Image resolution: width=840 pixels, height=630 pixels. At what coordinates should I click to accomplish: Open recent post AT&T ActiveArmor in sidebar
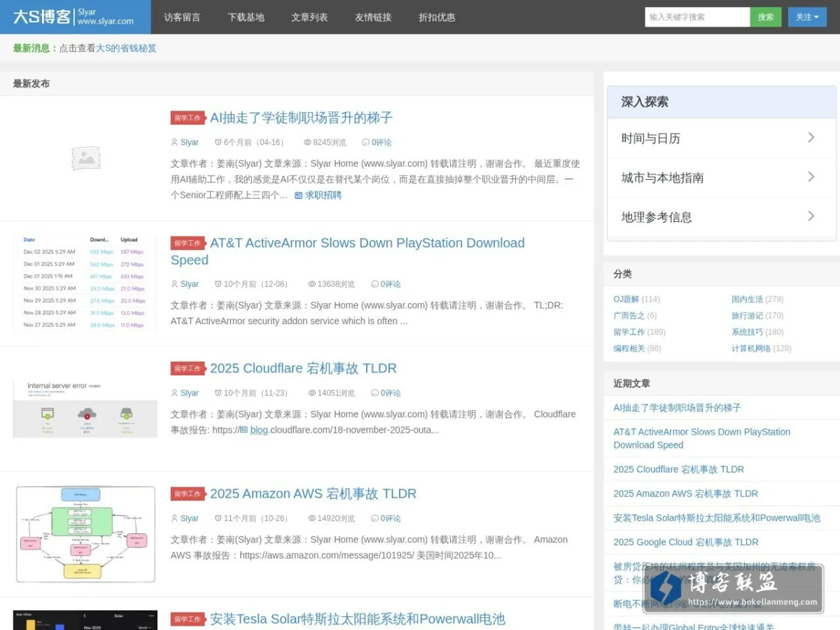pyautogui.click(x=701, y=438)
